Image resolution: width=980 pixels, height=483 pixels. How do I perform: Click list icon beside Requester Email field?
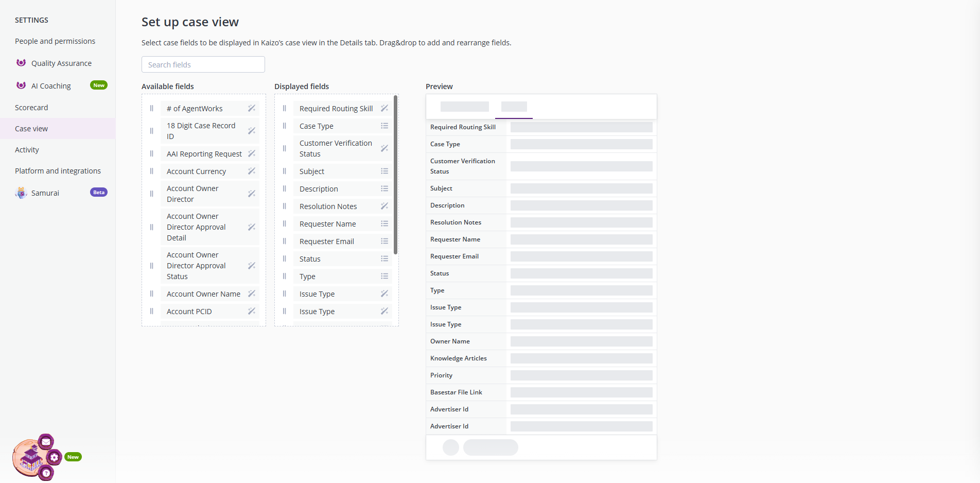(384, 241)
